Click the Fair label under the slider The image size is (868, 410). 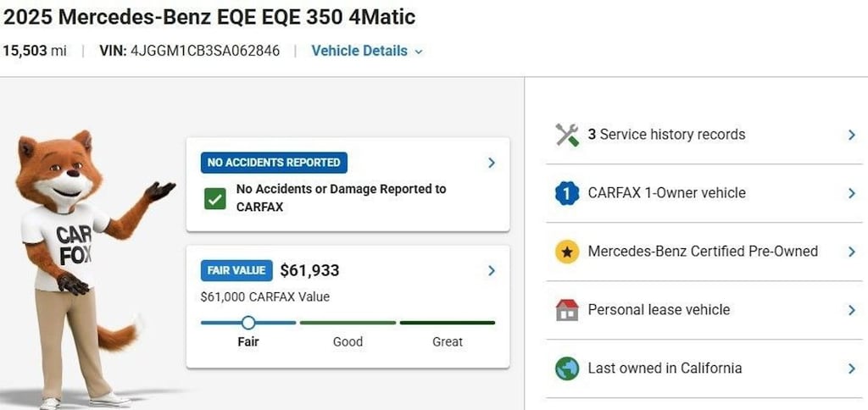248,342
